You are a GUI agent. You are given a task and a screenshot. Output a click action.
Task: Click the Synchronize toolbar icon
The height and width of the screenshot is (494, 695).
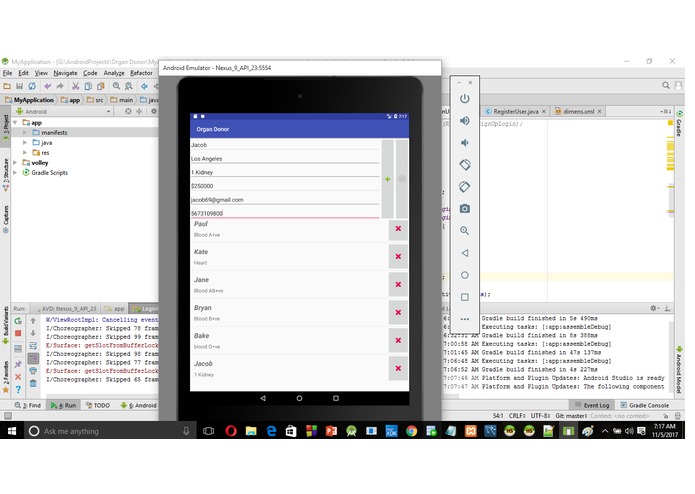click(x=32, y=86)
